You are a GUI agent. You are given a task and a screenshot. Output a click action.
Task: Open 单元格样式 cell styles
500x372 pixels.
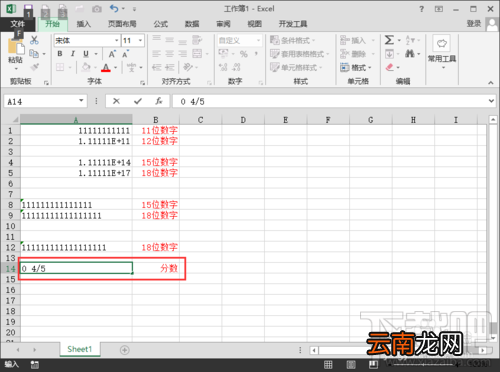[296, 67]
